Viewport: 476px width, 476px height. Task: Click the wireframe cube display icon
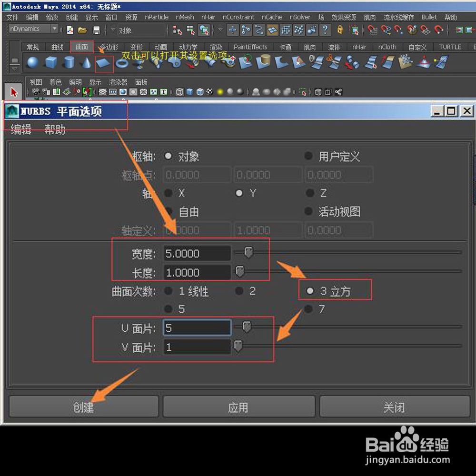pyautogui.click(x=179, y=92)
